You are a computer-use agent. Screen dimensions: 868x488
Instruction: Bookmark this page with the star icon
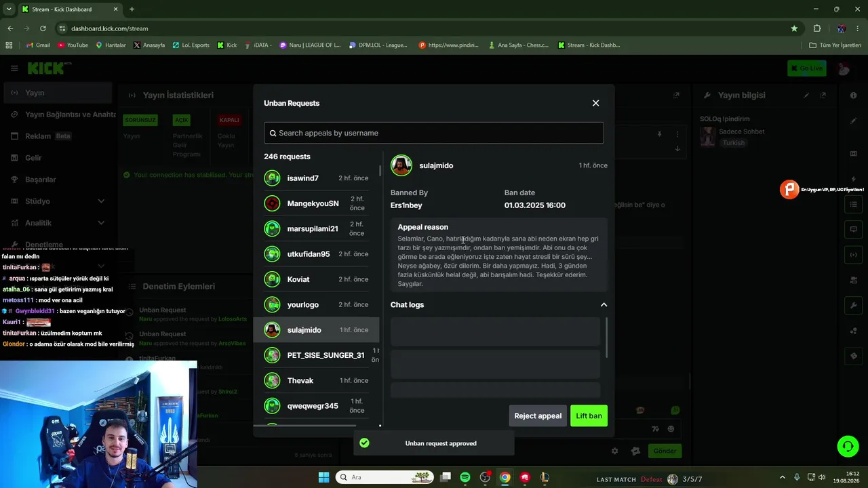pyautogui.click(x=794, y=28)
